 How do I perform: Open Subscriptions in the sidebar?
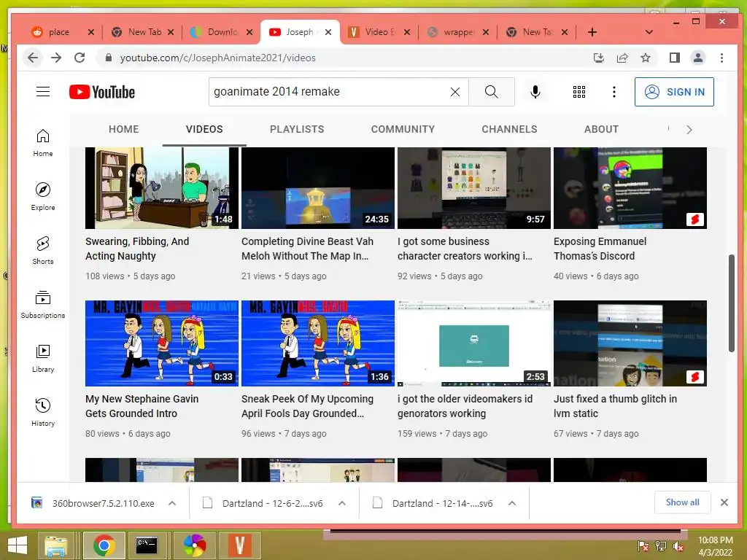(43, 304)
